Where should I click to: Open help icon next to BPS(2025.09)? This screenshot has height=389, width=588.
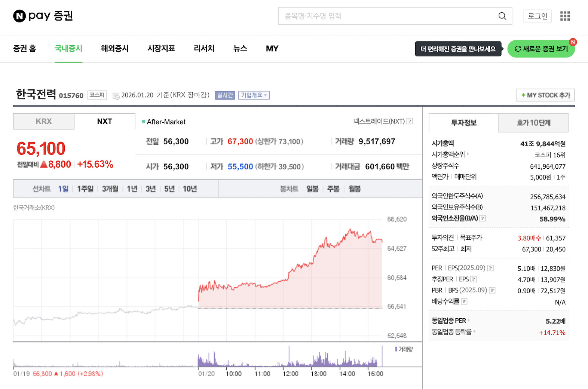click(x=492, y=290)
